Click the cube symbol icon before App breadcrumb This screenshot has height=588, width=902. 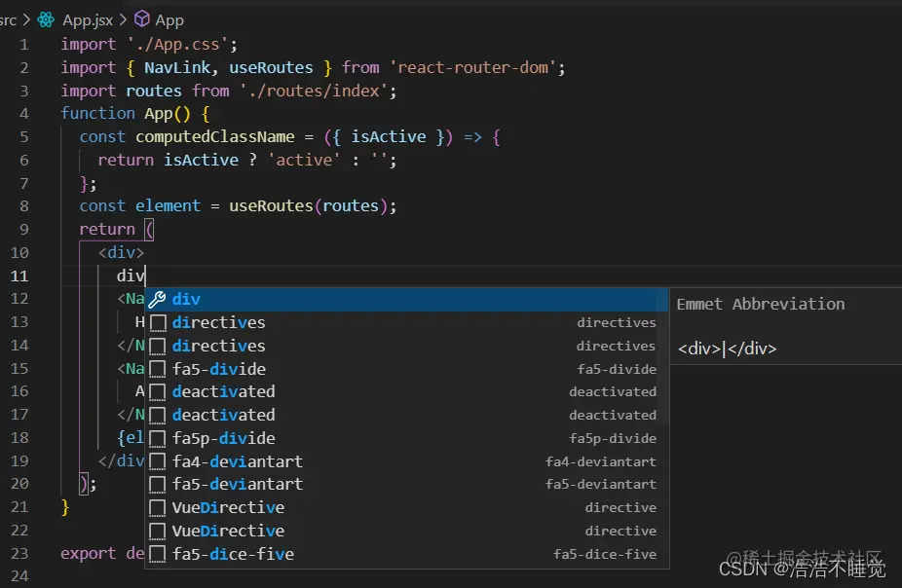point(141,19)
